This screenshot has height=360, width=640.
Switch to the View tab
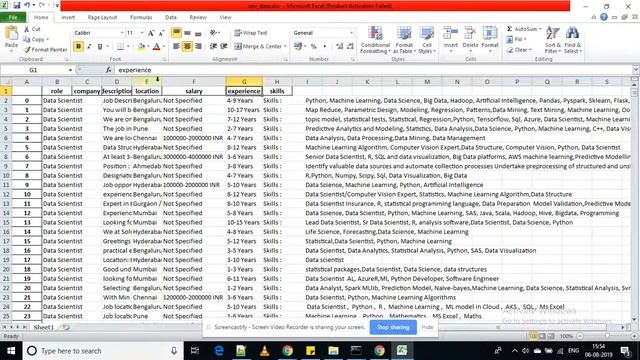pos(225,18)
